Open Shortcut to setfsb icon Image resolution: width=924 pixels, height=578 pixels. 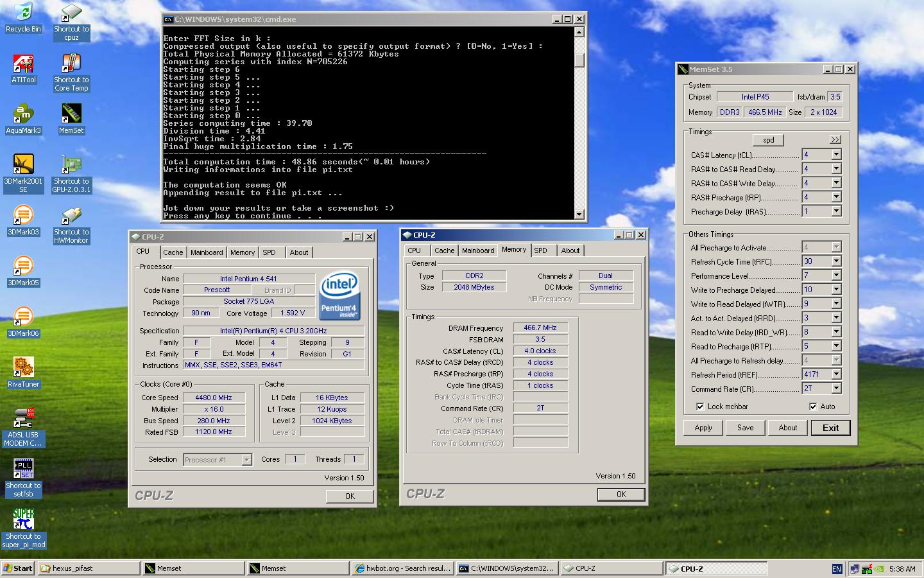pyautogui.click(x=23, y=478)
